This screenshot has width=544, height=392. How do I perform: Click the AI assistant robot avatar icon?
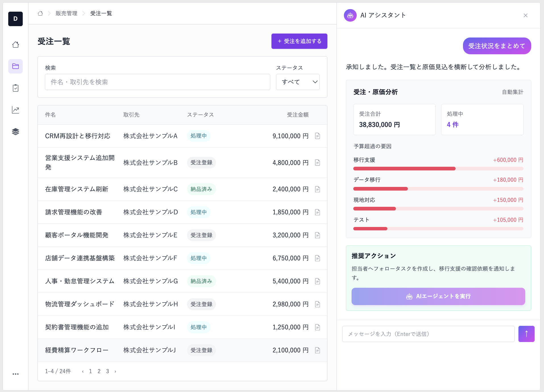coord(350,15)
